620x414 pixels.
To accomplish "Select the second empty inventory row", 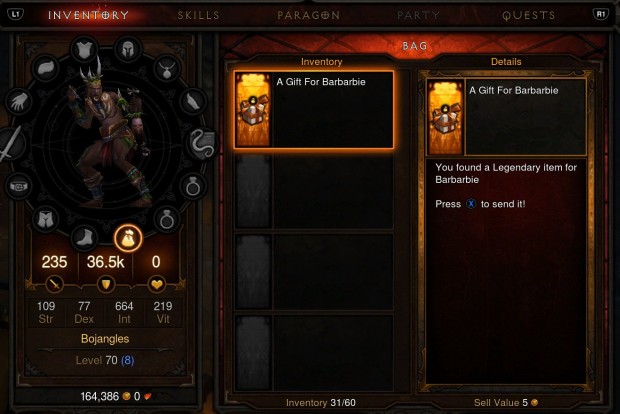I will (314, 272).
